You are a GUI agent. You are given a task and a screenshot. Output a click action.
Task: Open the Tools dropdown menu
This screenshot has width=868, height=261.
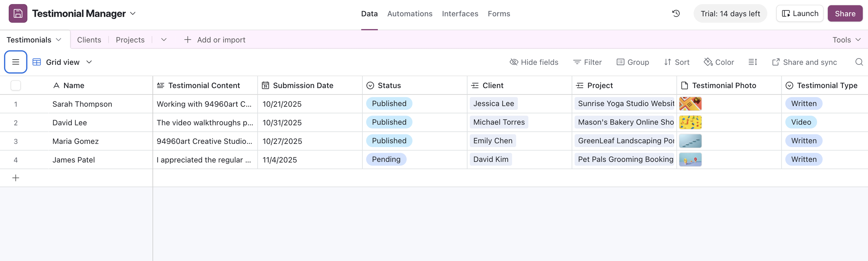pyautogui.click(x=846, y=40)
